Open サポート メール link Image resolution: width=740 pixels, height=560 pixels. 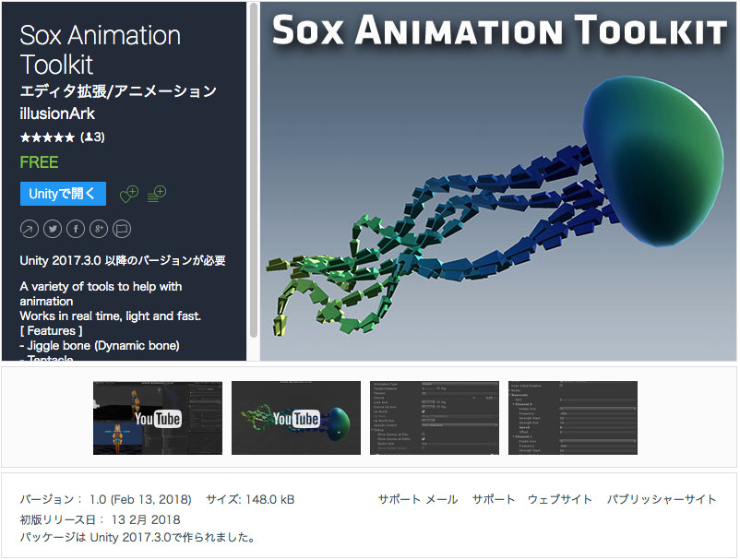418,499
